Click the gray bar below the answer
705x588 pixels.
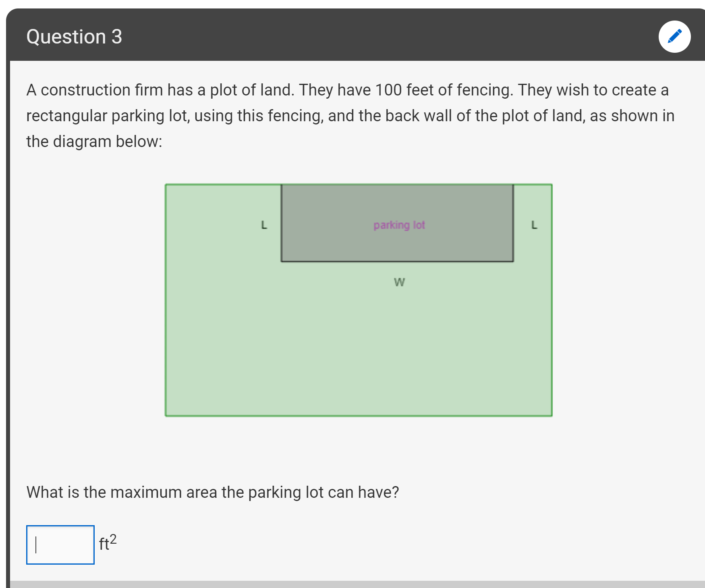pyautogui.click(x=357, y=584)
